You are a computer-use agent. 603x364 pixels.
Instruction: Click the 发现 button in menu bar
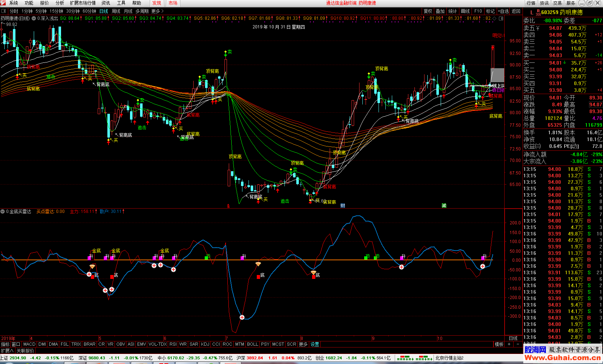(157, 3)
